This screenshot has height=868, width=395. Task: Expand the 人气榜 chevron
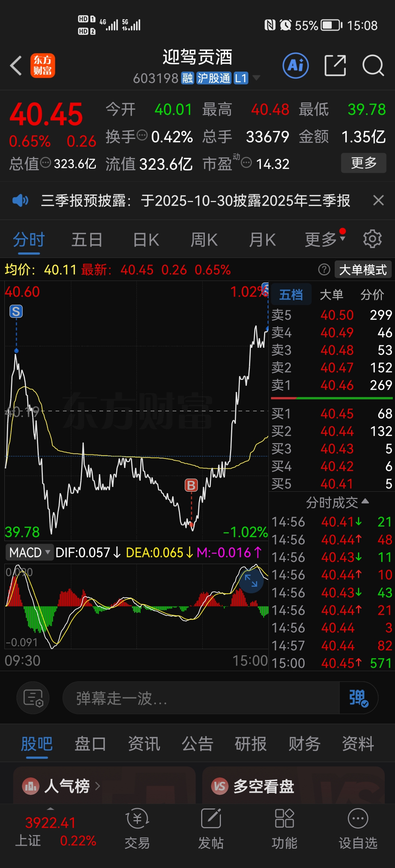click(x=98, y=786)
